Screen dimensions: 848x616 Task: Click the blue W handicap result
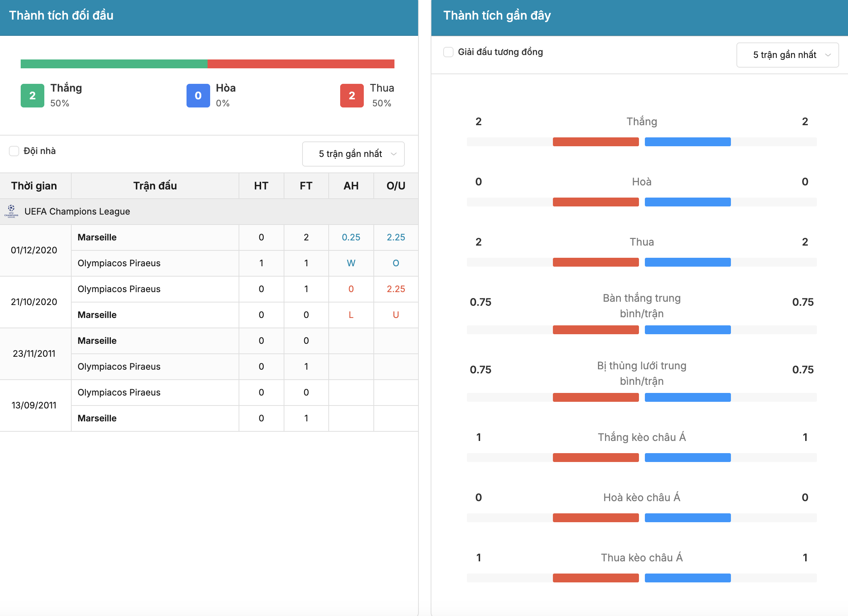[x=351, y=263]
